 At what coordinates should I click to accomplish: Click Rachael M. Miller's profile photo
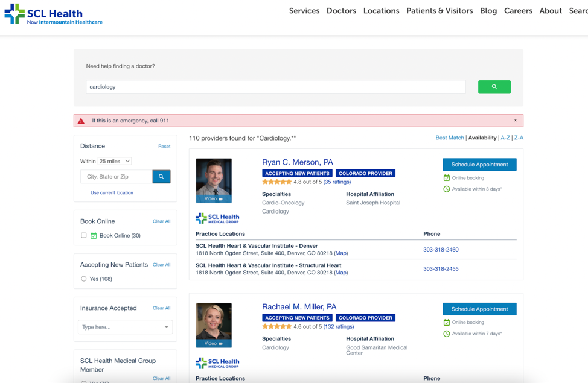(214, 325)
